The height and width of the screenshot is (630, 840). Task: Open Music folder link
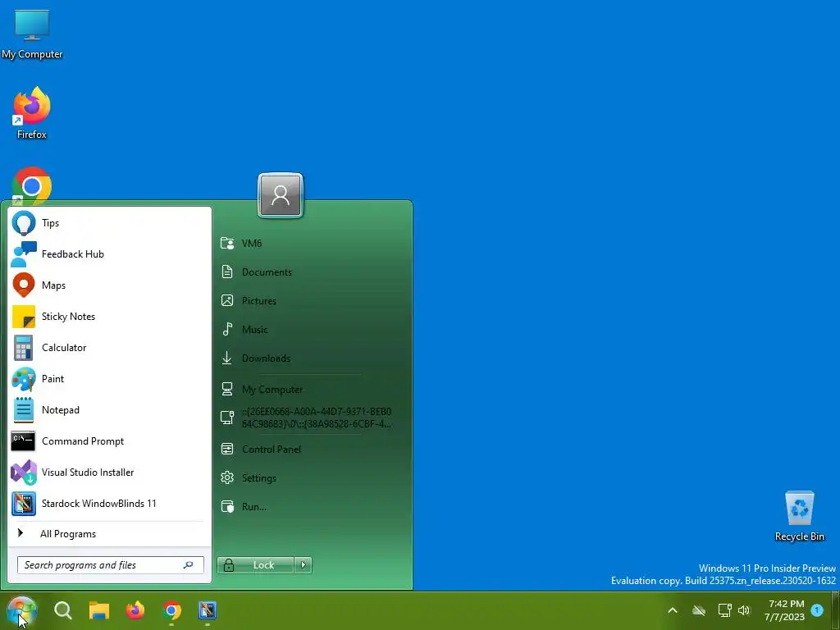[x=314, y=330]
